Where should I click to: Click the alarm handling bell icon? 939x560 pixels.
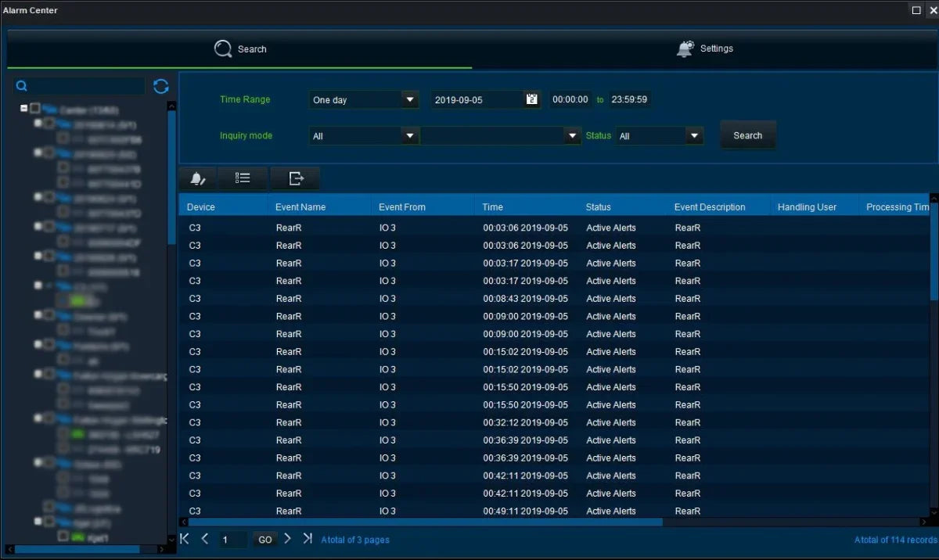click(198, 179)
